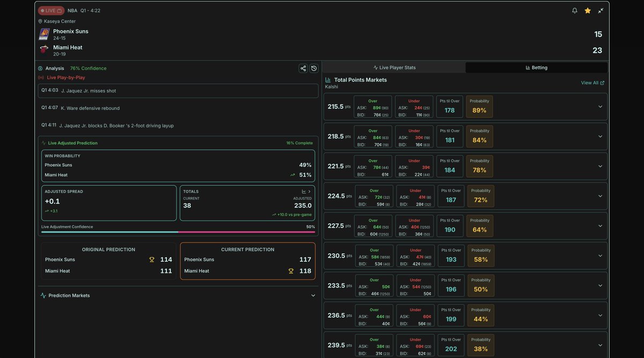Click the Totals chart icon
Screen dimensions: 644x358
point(304,191)
